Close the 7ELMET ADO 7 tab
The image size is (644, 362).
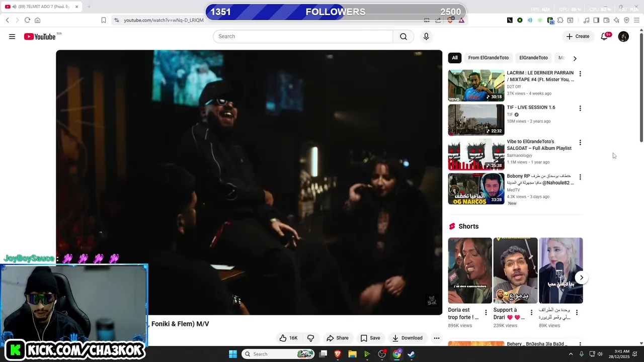(x=76, y=7)
